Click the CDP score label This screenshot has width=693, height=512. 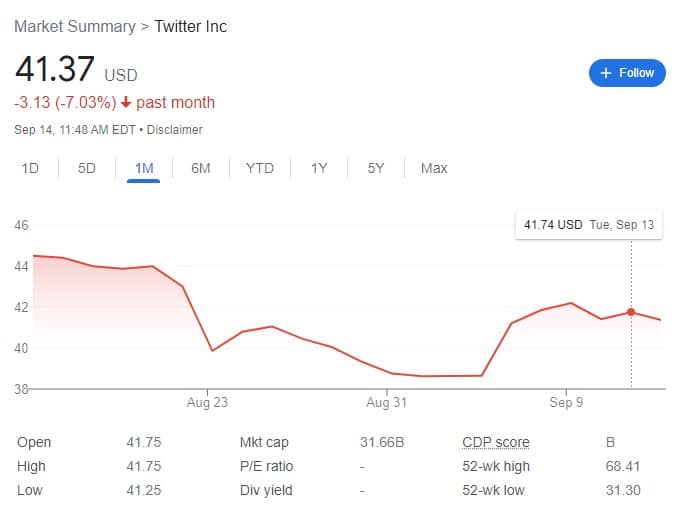(495, 442)
